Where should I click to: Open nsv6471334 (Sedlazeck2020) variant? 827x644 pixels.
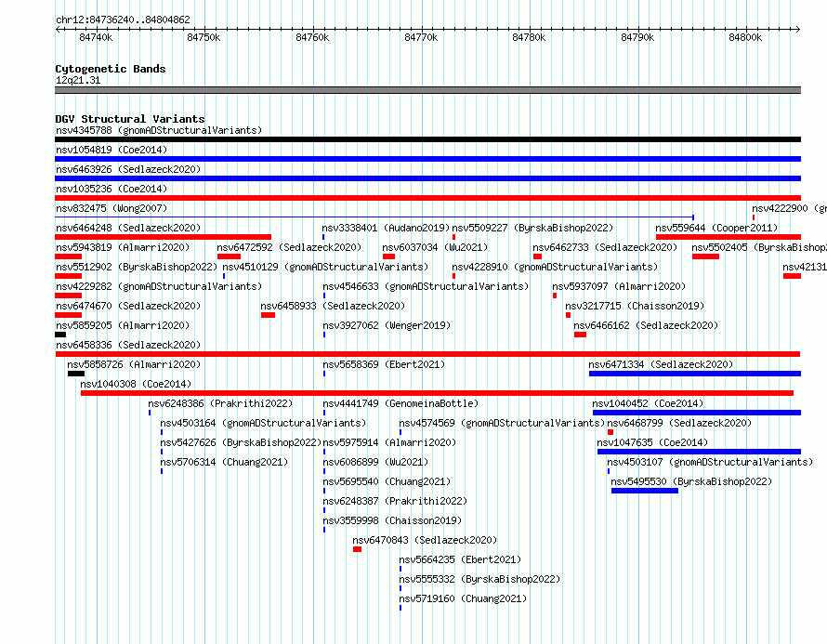pos(661,364)
